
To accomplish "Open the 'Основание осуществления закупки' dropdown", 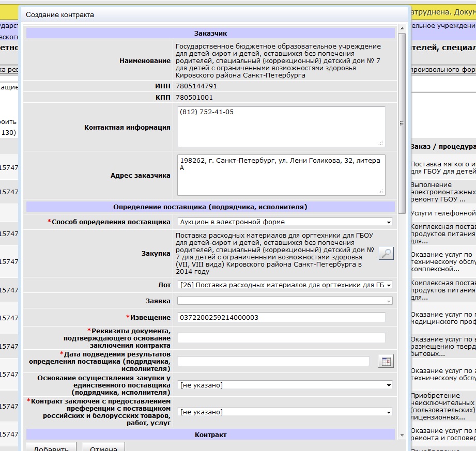I will pos(285,385).
